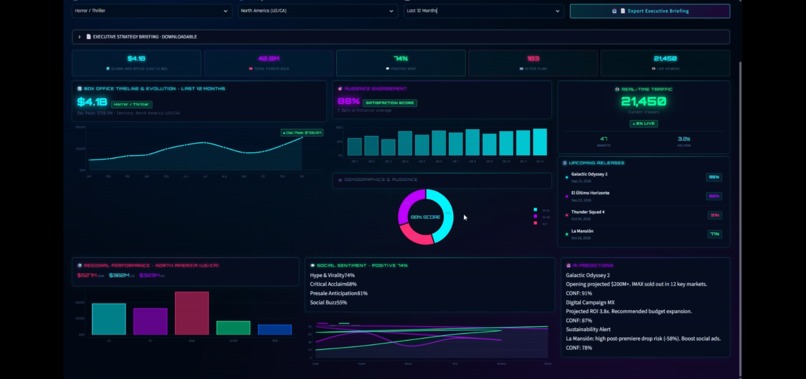Viewport: 806px width, 379px height.
Task: Click the Audience Engagement panel icon
Action: point(340,88)
